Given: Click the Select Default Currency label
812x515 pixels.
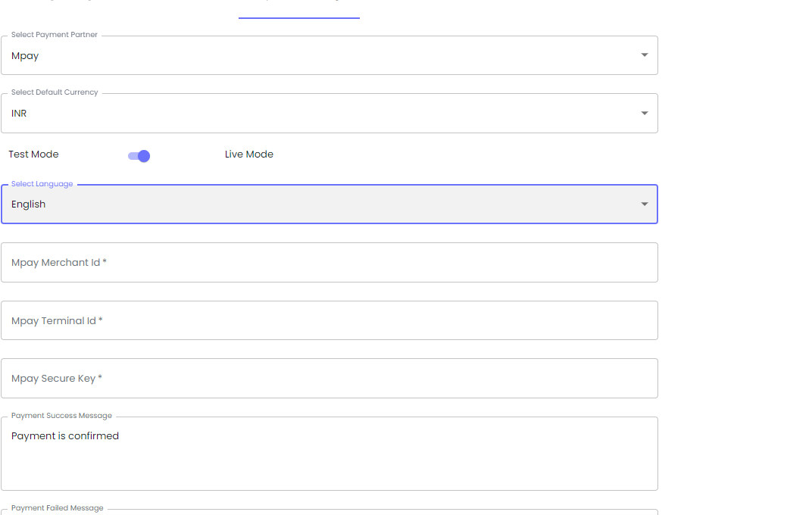Looking at the screenshot, I should click(x=55, y=92).
